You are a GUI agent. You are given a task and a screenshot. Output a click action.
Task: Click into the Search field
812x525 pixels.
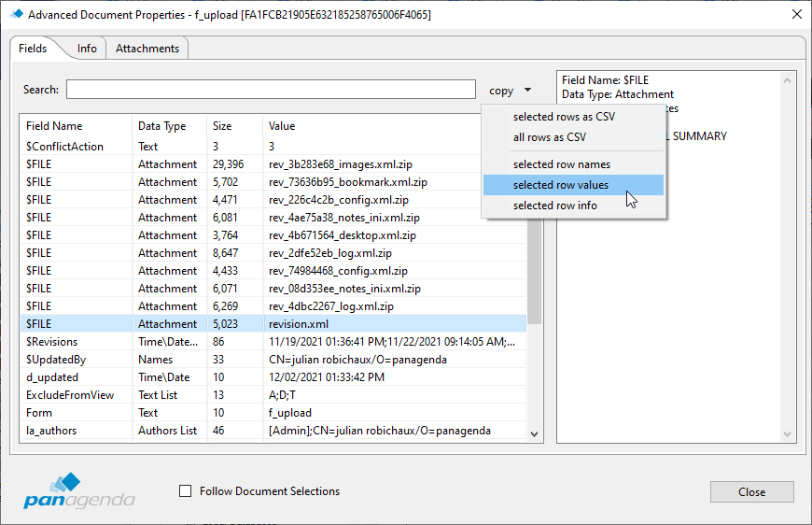(x=271, y=90)
